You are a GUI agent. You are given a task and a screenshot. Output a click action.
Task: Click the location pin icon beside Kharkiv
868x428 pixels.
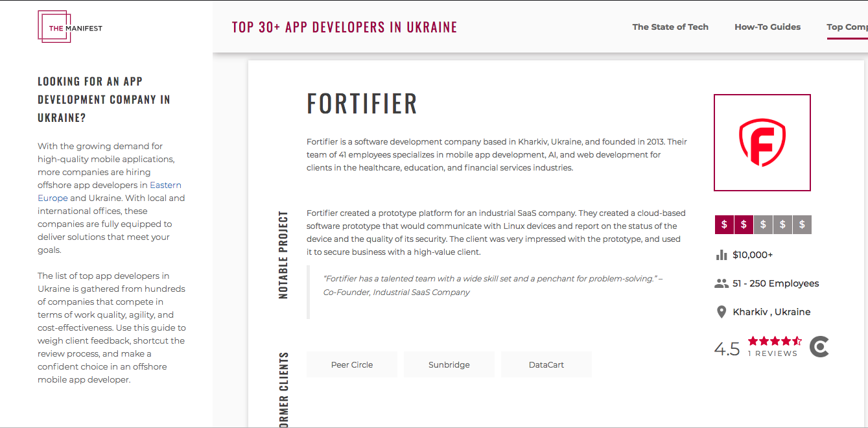pos(721,312)
